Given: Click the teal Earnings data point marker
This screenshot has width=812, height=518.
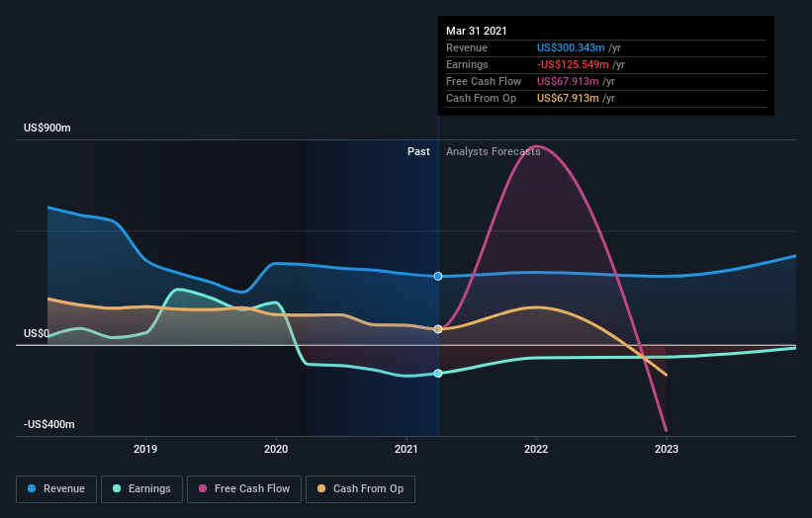Looking at the screenshot, I should [x=438, y=373].
